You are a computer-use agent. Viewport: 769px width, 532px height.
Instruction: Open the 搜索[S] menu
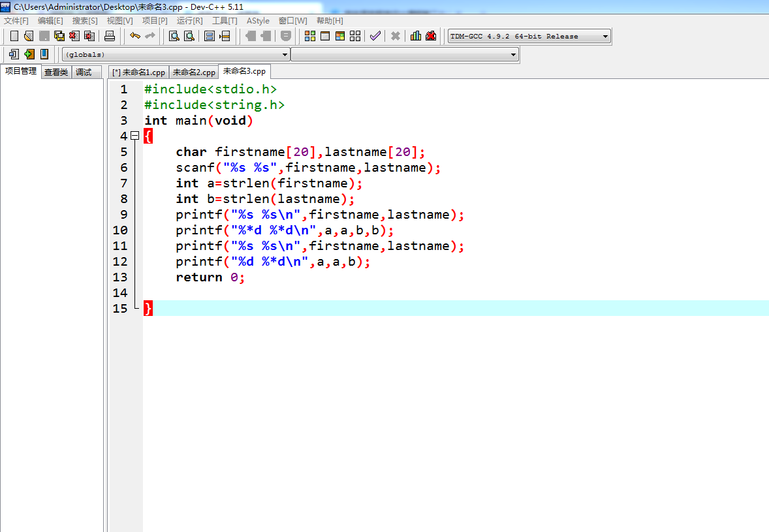[85, 21]
